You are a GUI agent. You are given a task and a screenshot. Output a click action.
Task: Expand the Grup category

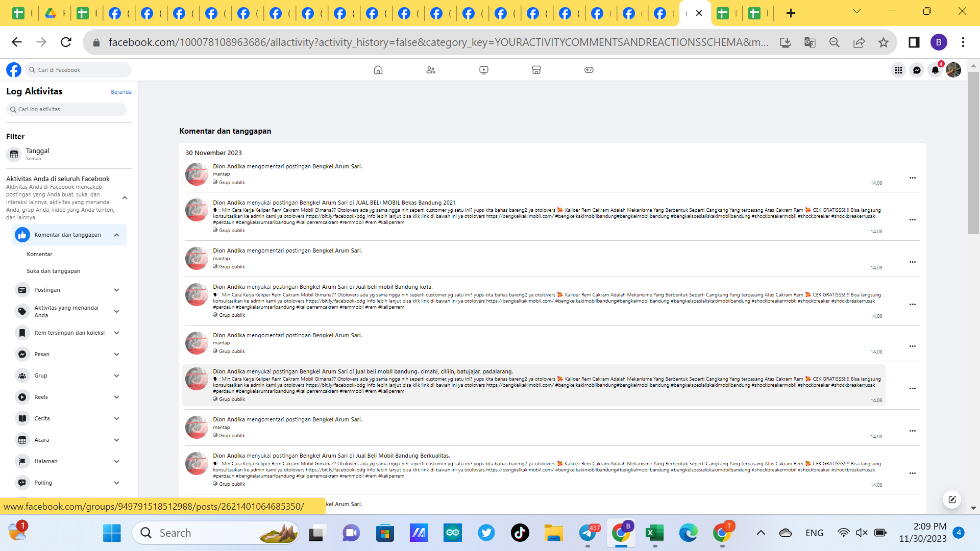117,375
